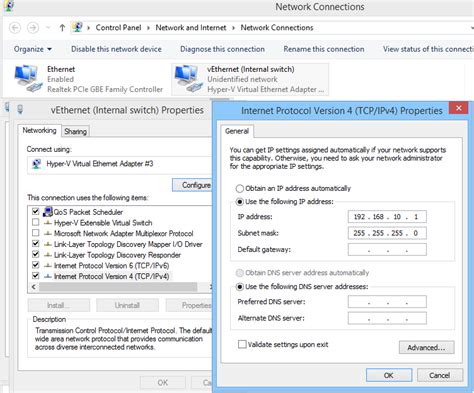Check Microsoft Network Adapter Multiplexor Protocol checkbox

(36, 233)
